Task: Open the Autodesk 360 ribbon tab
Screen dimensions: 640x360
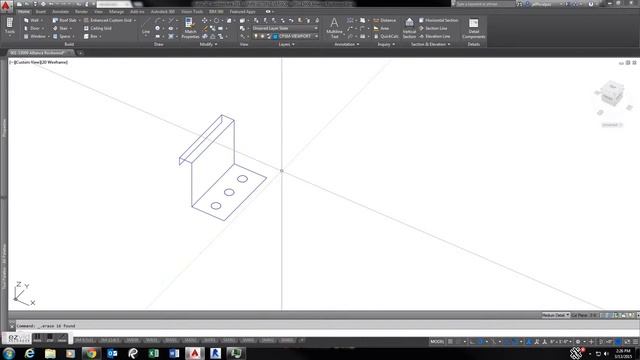Action: point(163,11)
